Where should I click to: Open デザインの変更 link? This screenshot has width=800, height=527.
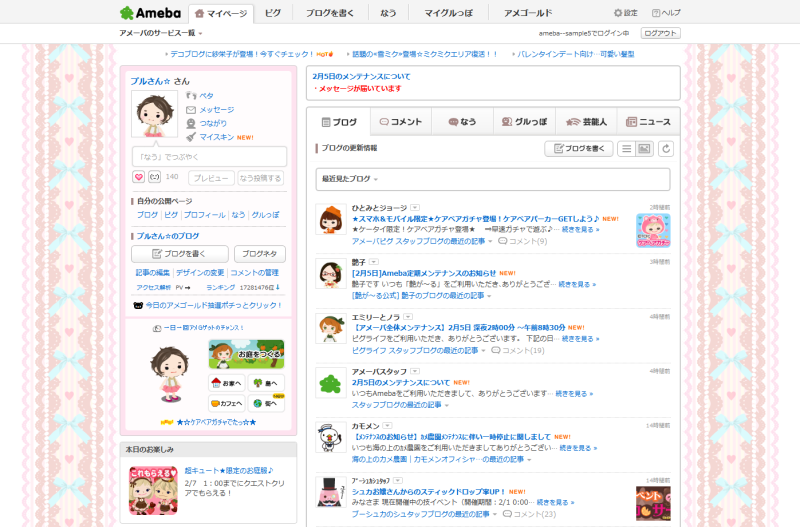click(x=200, y=272)
